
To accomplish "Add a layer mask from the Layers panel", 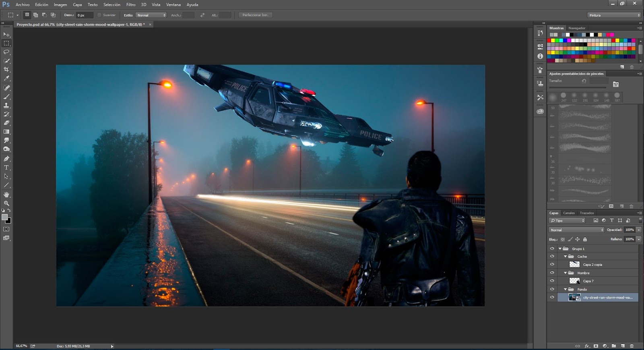I will click(x=596, y=346).
